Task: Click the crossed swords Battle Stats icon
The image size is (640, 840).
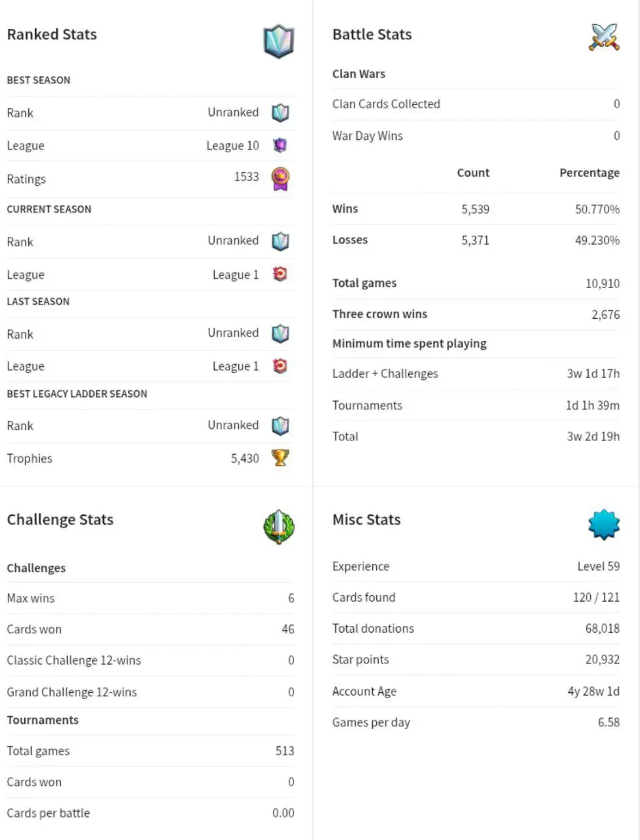Action: (x=605, y=35)
